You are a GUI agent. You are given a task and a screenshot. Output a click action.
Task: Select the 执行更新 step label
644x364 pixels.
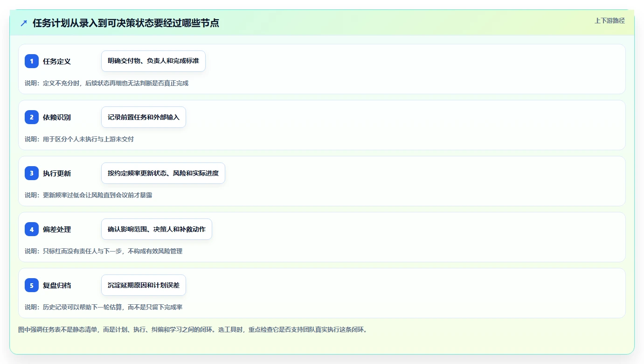click(x=57, y=173)
